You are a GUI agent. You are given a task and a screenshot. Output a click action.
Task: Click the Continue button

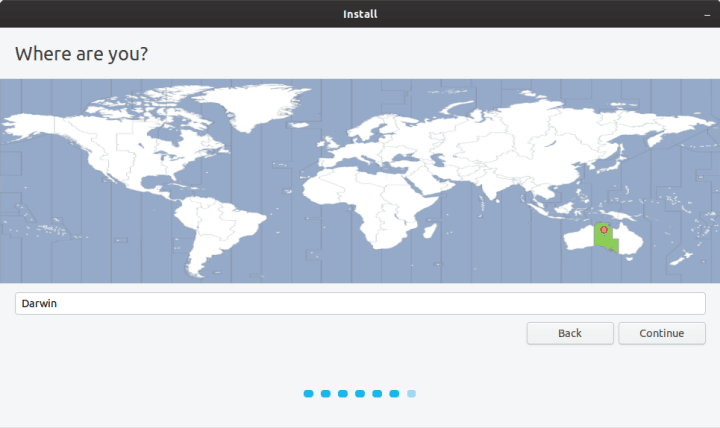[x=662, y=333]
